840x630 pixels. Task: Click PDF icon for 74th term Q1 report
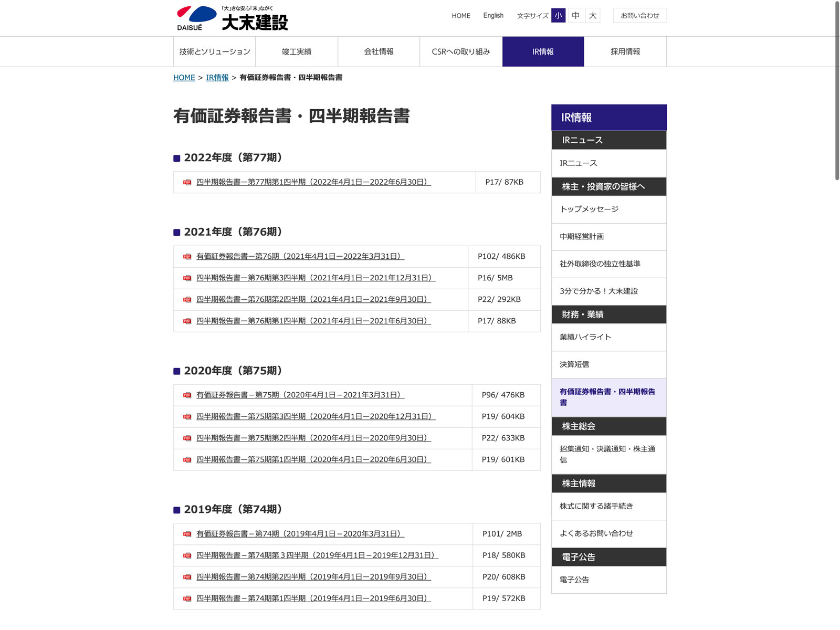tap(187, 598)
